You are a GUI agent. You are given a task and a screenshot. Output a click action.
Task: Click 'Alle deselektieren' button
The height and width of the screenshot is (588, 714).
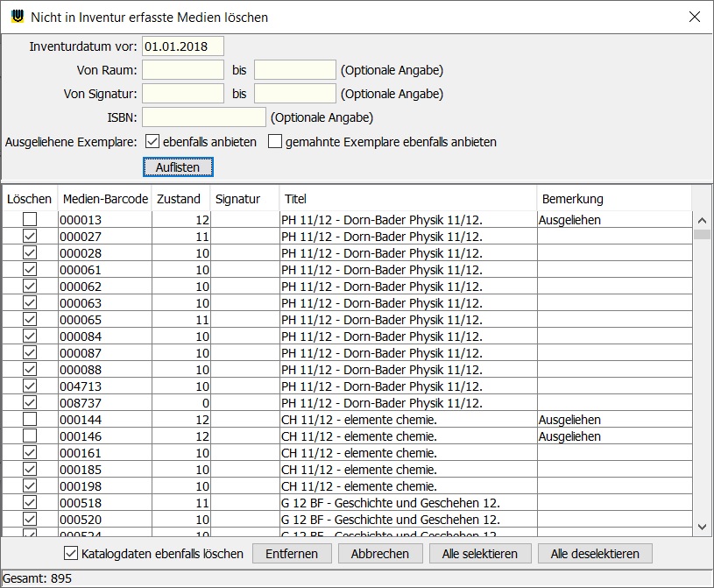(x=595, y=553)
